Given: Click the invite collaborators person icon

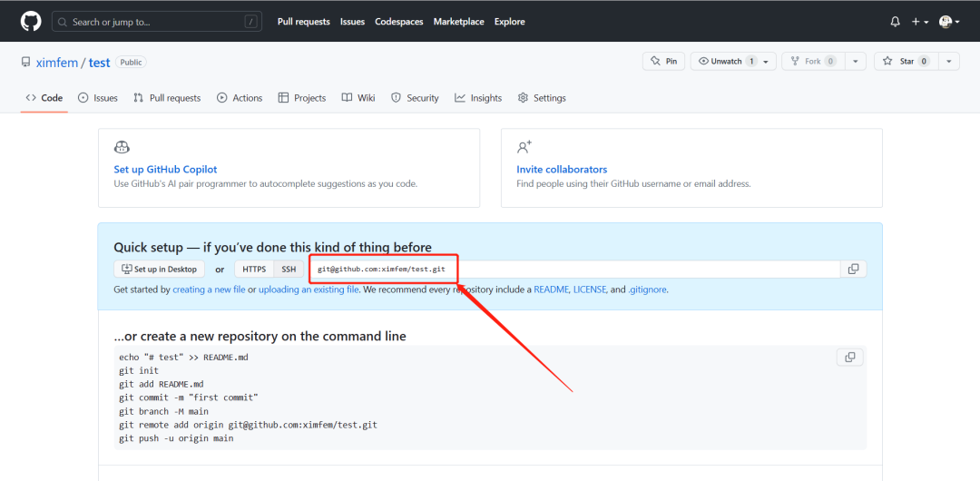Looking at the screenshot, I should click(524, 148).
